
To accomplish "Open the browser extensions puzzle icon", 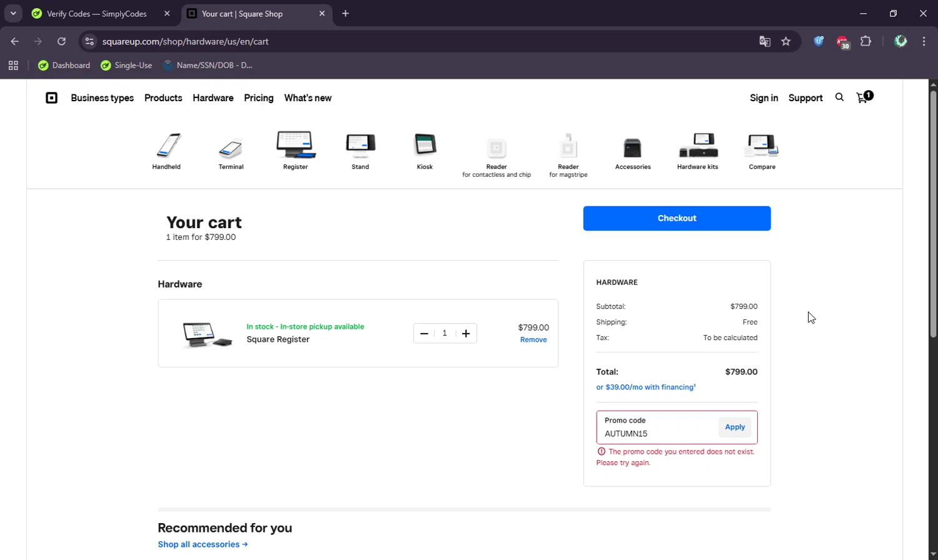I will pos(865,42).
